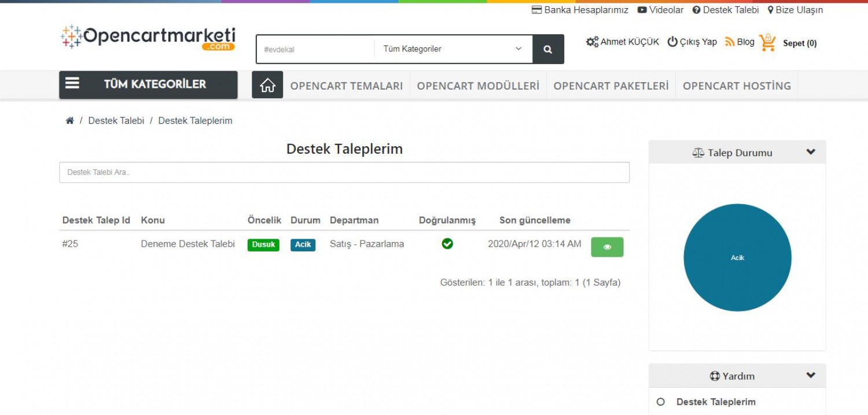The height and width of the screenshot is (415, 868).
Task: Open the Blog link
Action: pyautogui.click(x=746, y=42)
